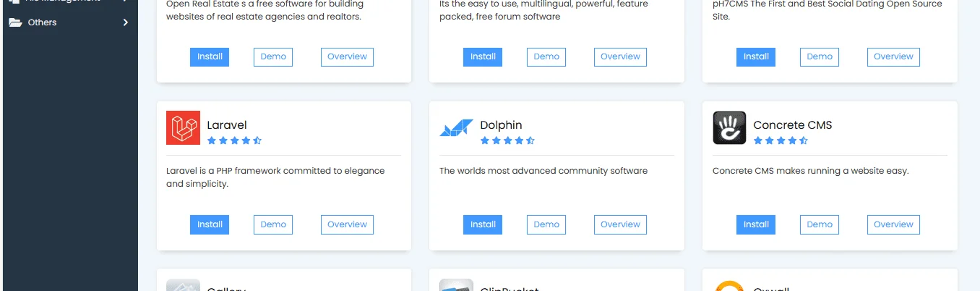Click the Dolphin star rating
Image resolution: width=980 pixels, height=291 pixels.
tap(507, 140)
